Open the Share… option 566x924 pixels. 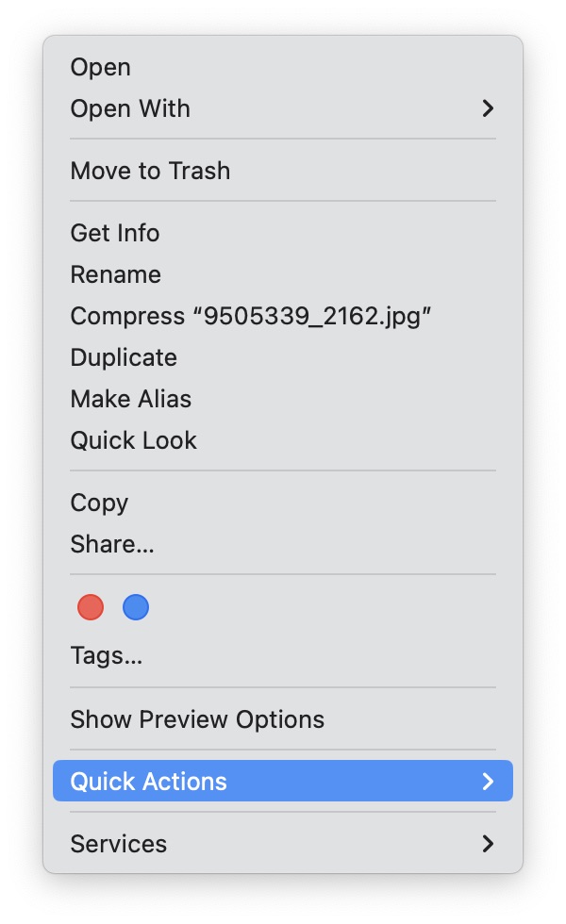pos(282,544)
